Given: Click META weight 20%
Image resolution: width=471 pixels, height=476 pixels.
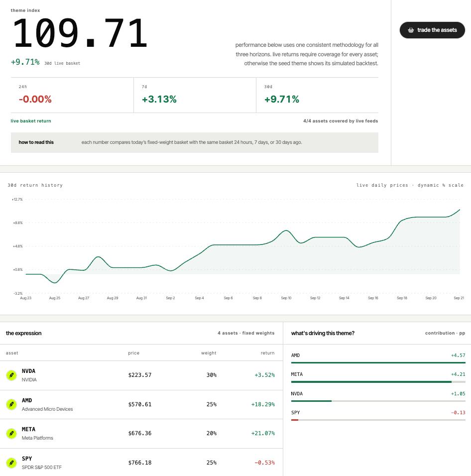Looking at the screenshot, I should (x=212, y=433).
